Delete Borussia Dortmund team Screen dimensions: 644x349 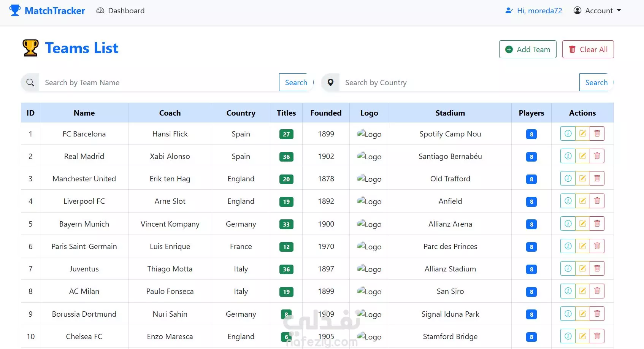coord(597,314)
